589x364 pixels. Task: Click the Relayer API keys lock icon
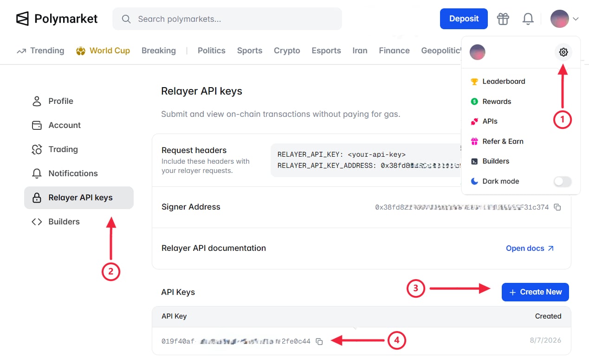pyautogui.click(x=37, y=198)
